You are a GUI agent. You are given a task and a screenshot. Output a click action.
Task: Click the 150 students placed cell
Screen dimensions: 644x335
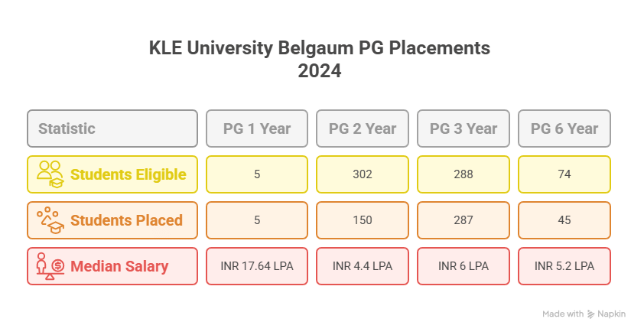click(363, 220)
